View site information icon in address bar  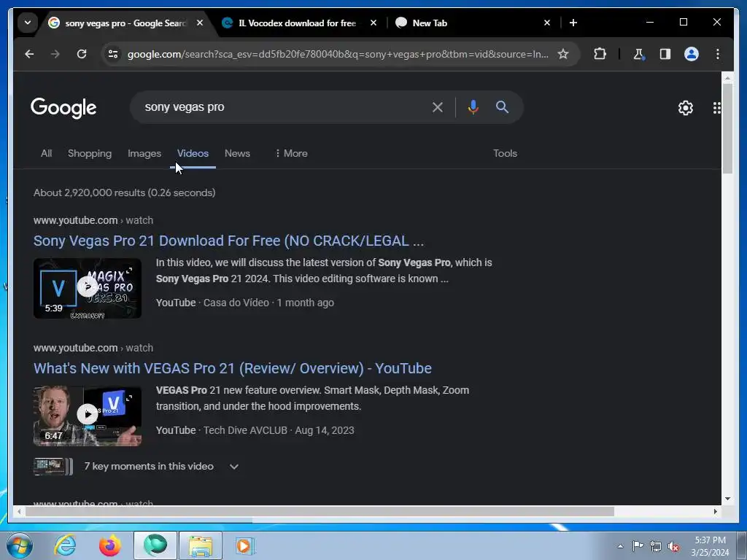click(113, 54)
